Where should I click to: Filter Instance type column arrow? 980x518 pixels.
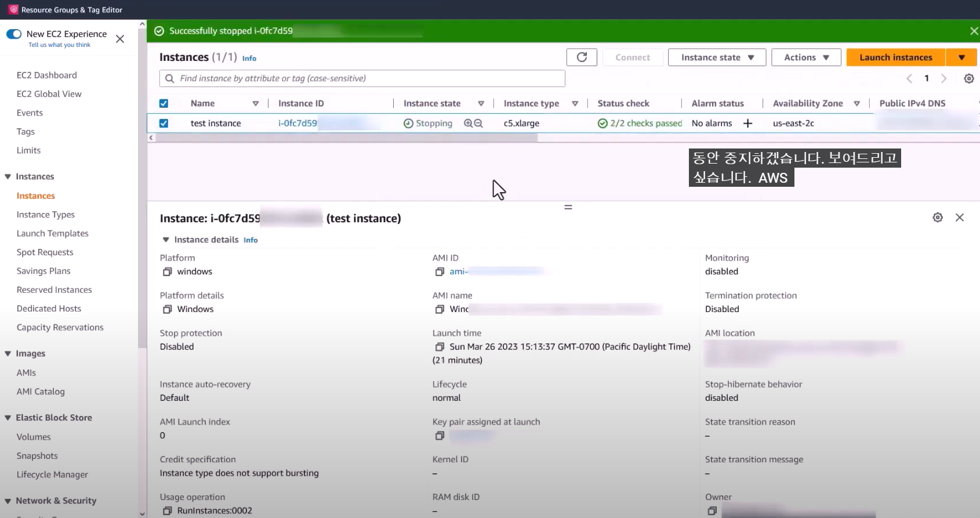575,103
